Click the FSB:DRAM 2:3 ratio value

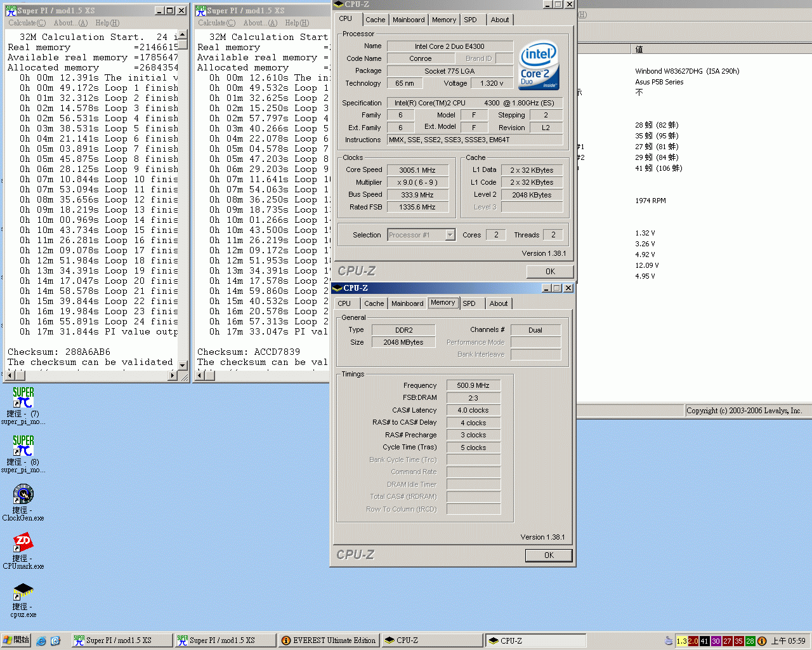coord(473,397)
